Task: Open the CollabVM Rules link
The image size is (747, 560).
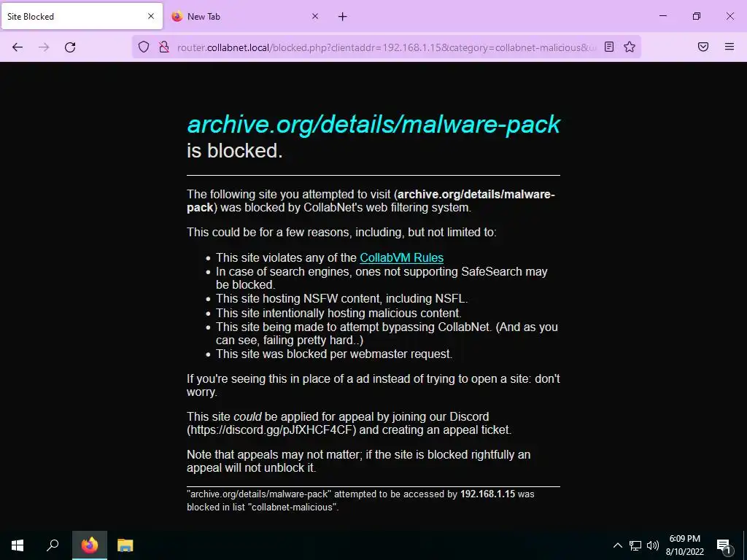Action: click(402, 257)
